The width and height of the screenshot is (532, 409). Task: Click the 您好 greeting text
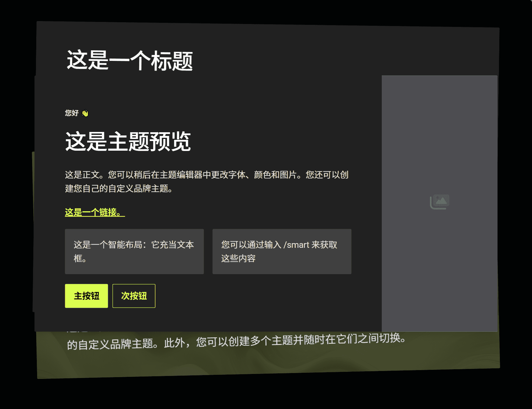[x=72, y=113]
